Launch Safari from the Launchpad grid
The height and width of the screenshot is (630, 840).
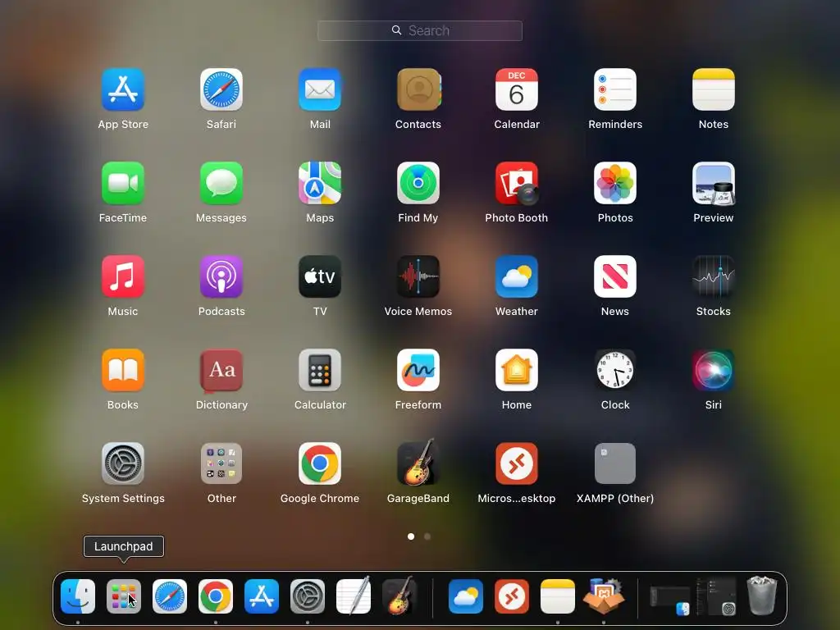pyautogui.click(x=221, y=89)
